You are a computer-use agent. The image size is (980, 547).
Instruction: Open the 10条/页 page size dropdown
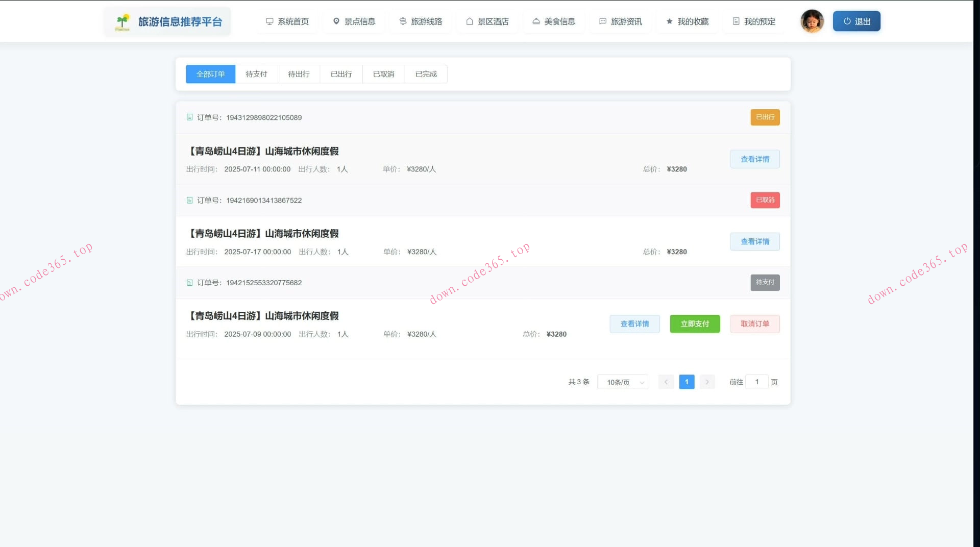[x=622, y=382]
